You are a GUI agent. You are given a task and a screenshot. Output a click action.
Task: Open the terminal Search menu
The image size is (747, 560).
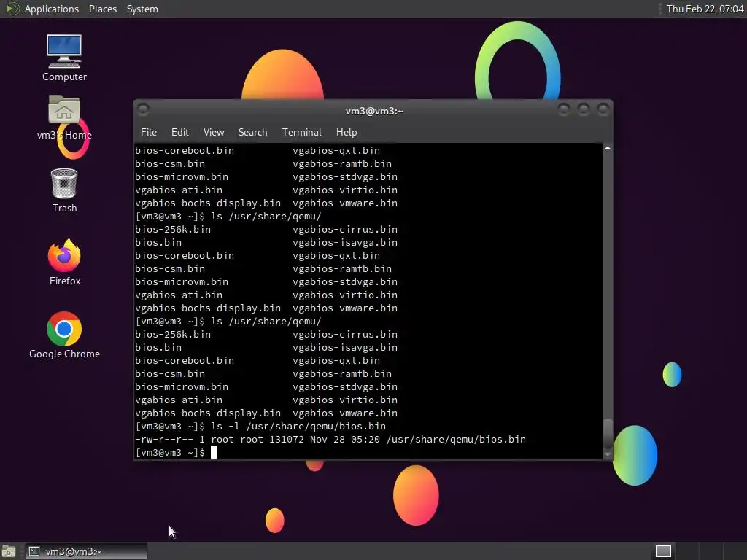coord(252,133)
